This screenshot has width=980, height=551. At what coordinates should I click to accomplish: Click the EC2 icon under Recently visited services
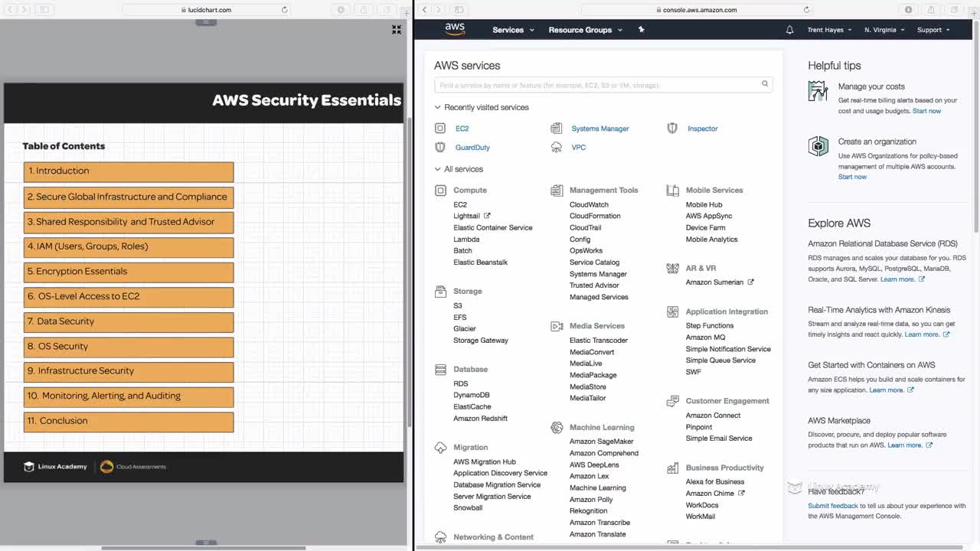tap(440, 129)
